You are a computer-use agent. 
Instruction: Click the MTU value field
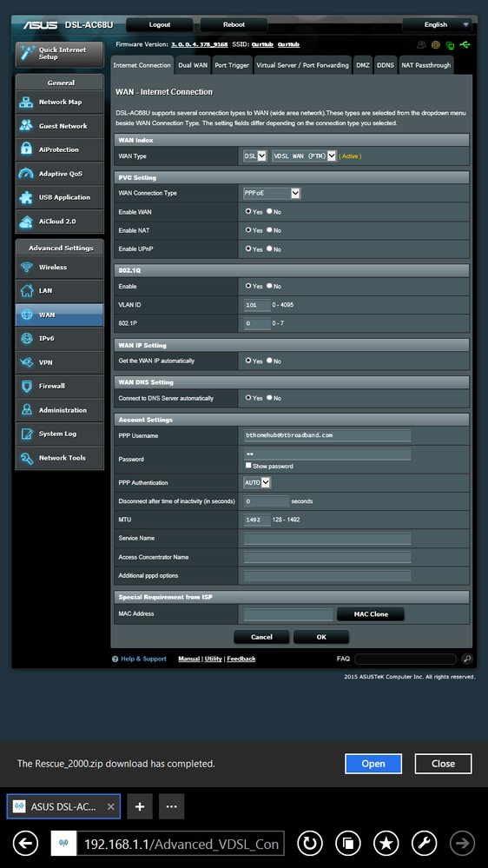(x=257, y=520)
